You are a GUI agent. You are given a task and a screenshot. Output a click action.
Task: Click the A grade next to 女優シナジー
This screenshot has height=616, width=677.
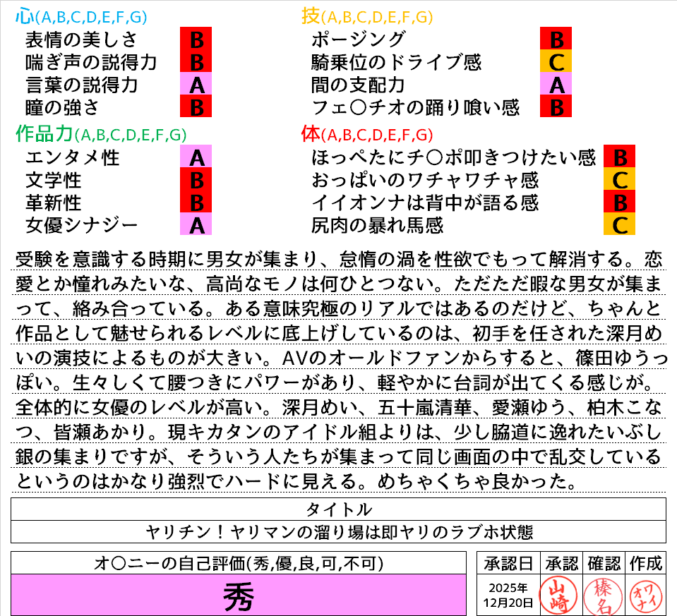[197, 225]
